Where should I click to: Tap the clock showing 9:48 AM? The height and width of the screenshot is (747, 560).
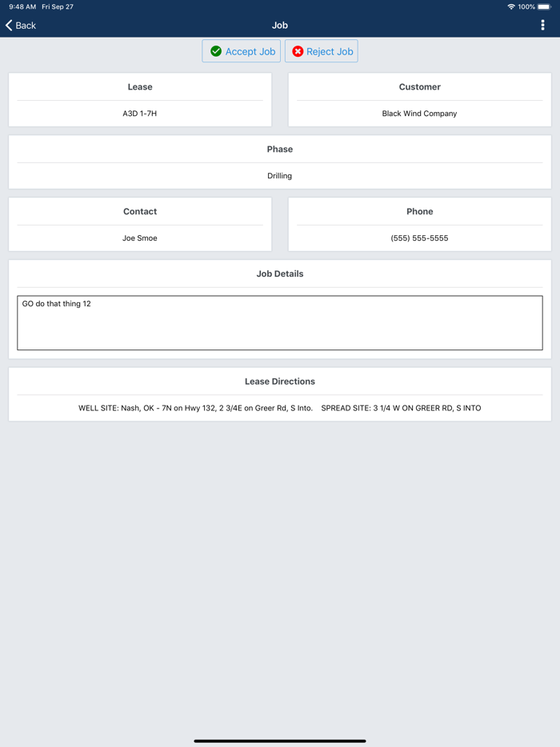[18, 6]
